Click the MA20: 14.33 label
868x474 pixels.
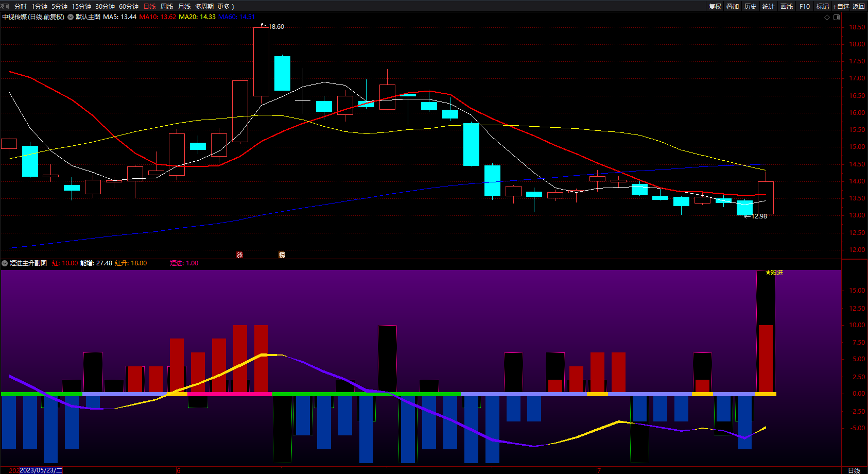pos(197,17)
